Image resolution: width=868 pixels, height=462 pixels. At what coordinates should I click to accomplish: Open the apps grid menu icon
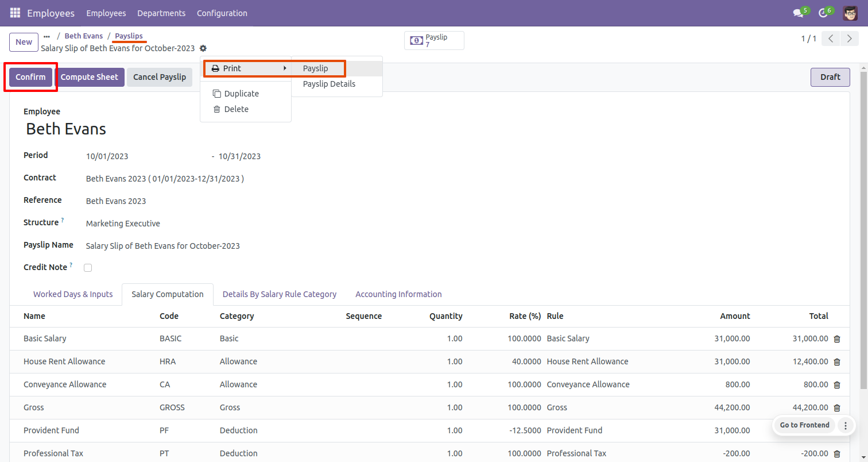[x=15, y=13]
